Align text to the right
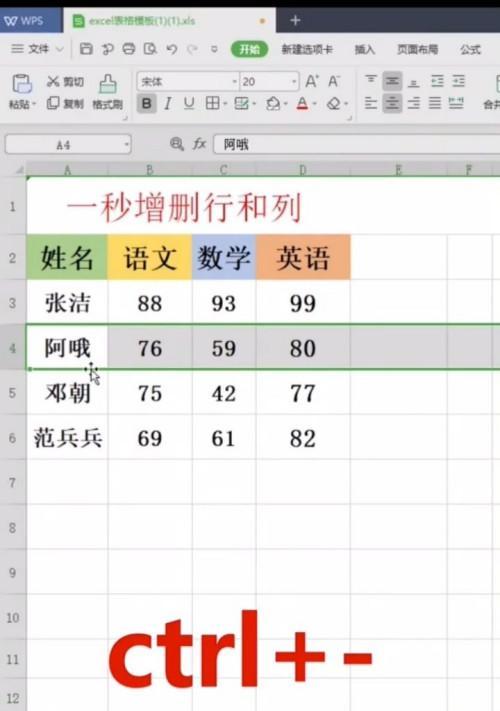 click(413, 104)
